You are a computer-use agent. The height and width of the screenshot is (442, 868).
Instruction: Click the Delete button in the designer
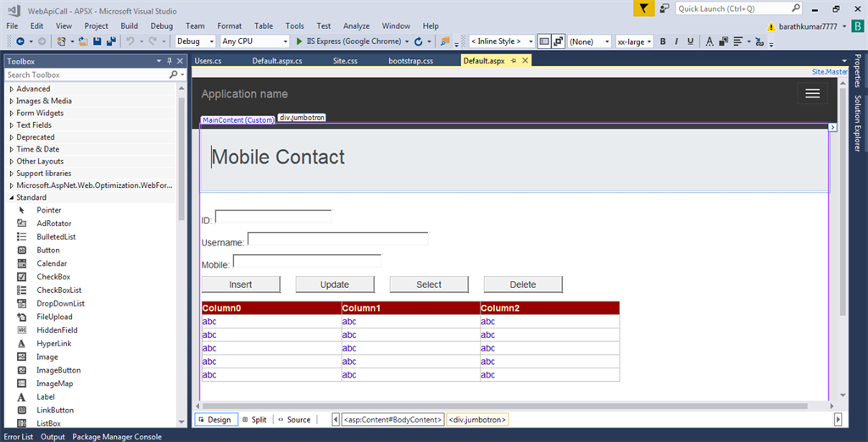(x=523, y=285)
